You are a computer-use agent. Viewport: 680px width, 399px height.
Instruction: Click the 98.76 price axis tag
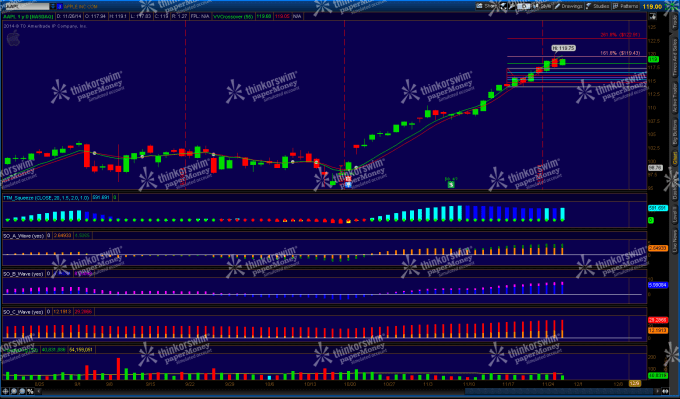(x=654, y=167)
